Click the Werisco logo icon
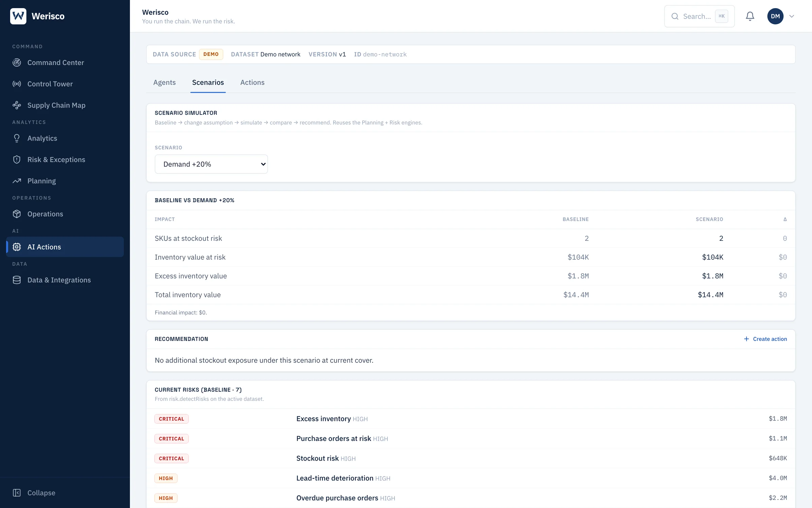The height and width of the screenshot is (508, 812). pos(18,16)
